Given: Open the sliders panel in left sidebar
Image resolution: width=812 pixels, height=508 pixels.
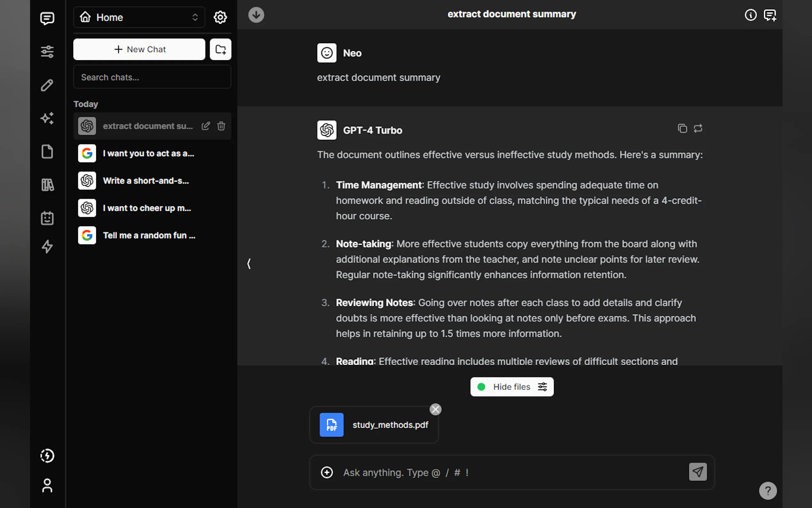Looking at the screenshot, I should [47, 52].
